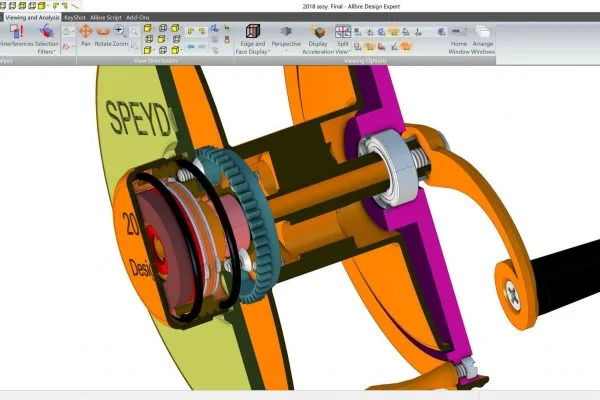Image resolution: width=600 pixels, height=400 pixels.
Task: Click the SPEYD engraved text on the disc
Action: (x=139, y=119)
